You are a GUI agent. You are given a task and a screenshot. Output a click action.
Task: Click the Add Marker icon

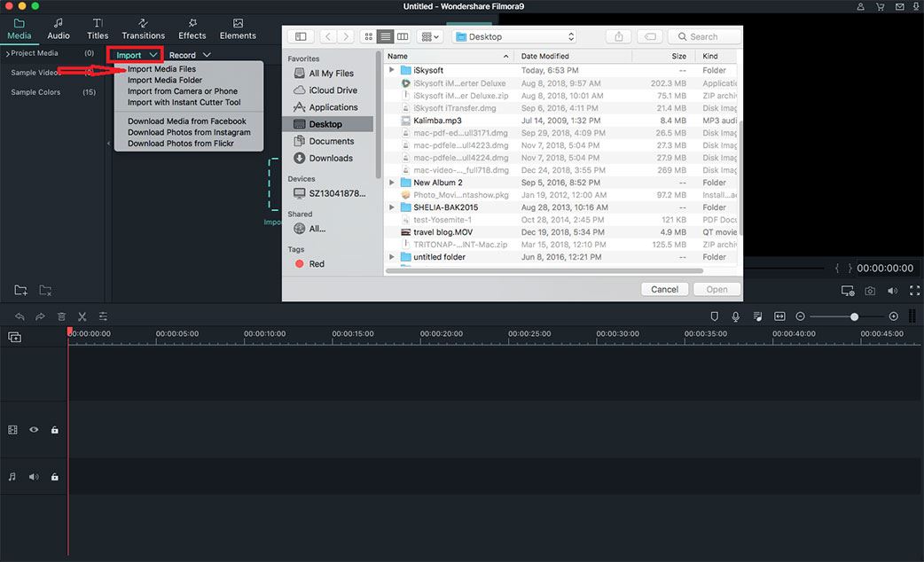714,317
